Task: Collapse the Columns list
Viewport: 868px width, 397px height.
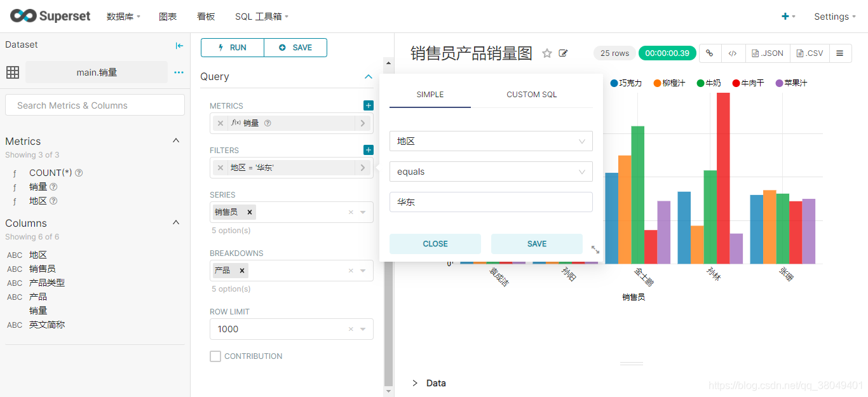Action: 176,223
